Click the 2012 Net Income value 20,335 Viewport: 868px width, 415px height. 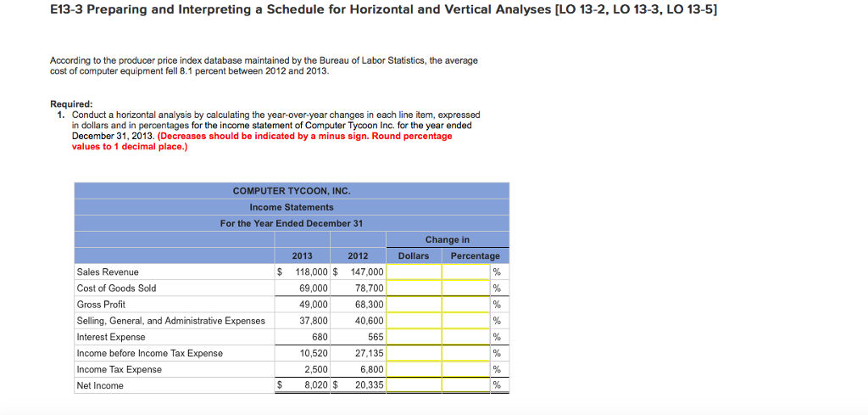[370, 385]
